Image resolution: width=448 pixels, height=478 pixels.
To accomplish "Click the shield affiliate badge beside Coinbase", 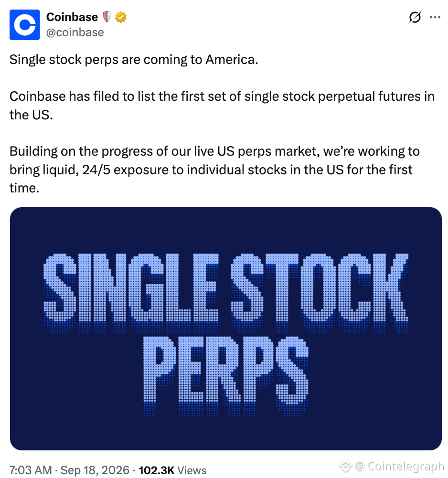I will 107,17.
